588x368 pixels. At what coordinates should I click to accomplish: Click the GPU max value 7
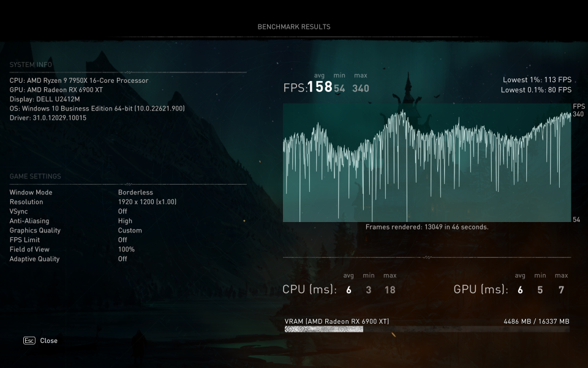click(x=562, y=290)
